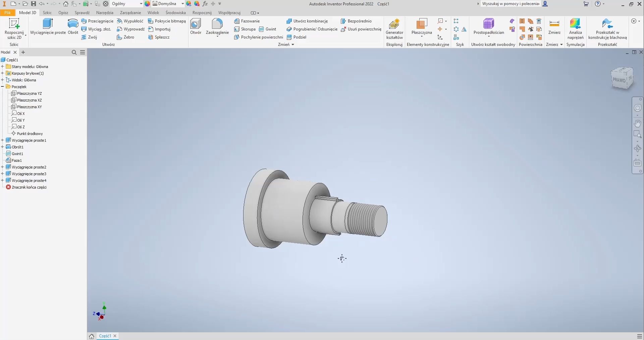This screenshot has width=644, height=340.
Task: Expand the Korpusy bryłowe(1) node
Action: [x=2, y=73]
